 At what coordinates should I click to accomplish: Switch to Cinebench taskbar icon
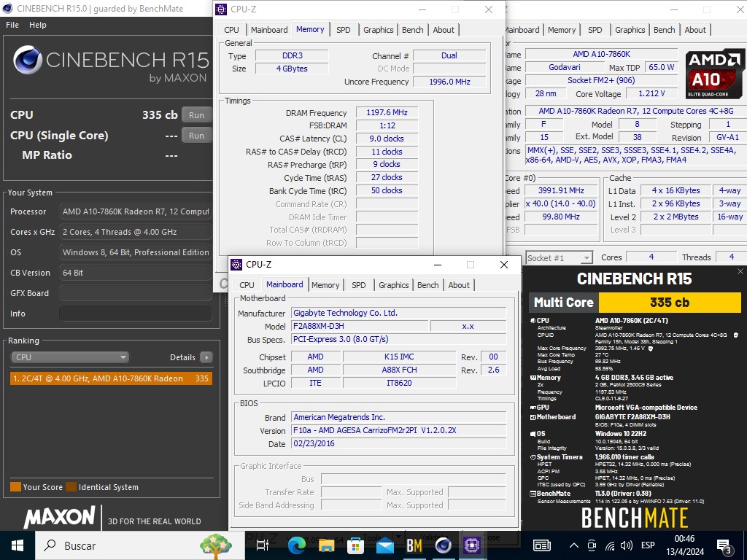pyautogui.click(x=443, y=545)
